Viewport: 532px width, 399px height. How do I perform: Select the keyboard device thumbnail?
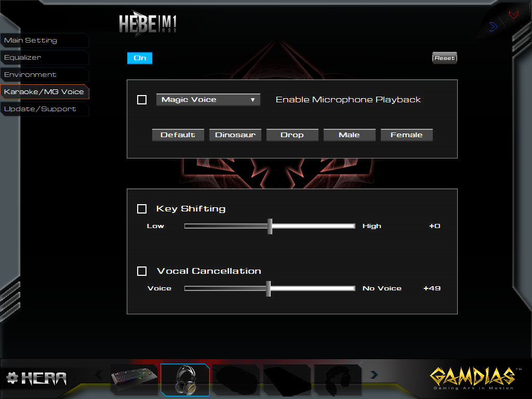click(135, 379)
